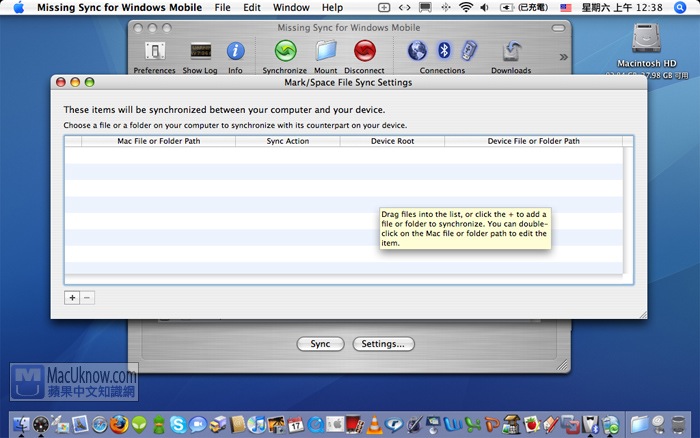Viewport: 700px width, 438px height.
Task: Open Safari from the Dock
Action: pyautogui.click(x=100, y=424)
